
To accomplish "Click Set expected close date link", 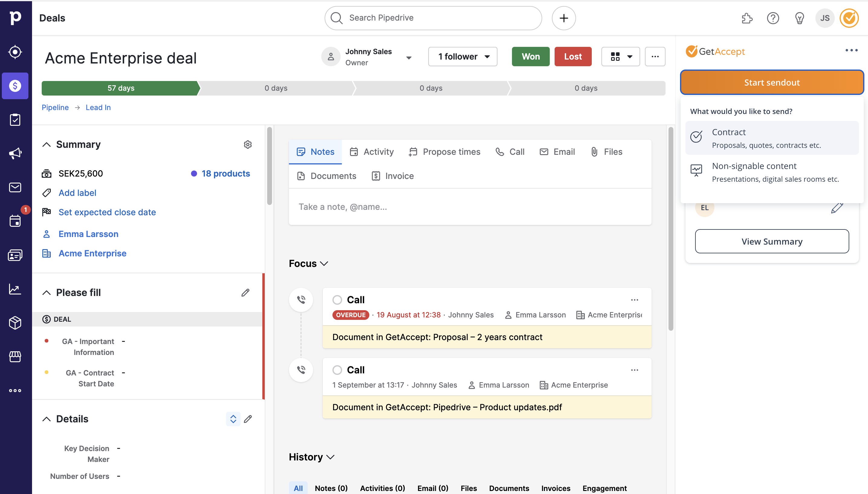I will tap(107, 212).
